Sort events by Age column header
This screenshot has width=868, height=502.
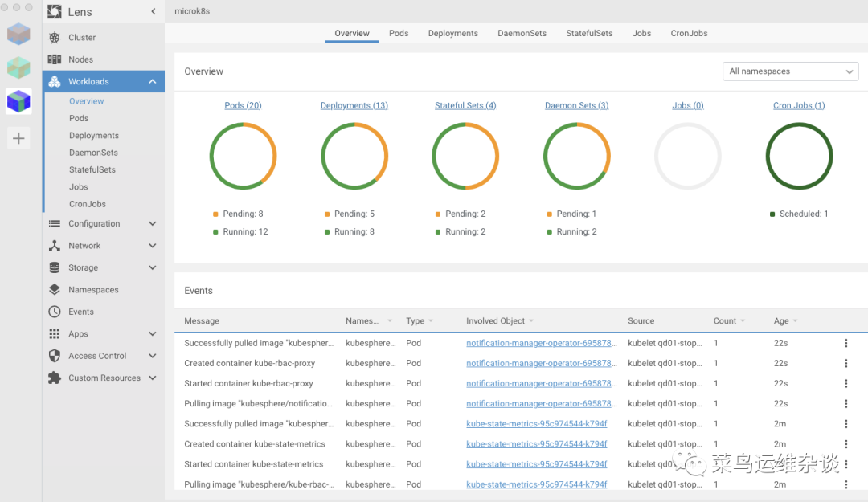pyautogui.click(x=781, y=321)
